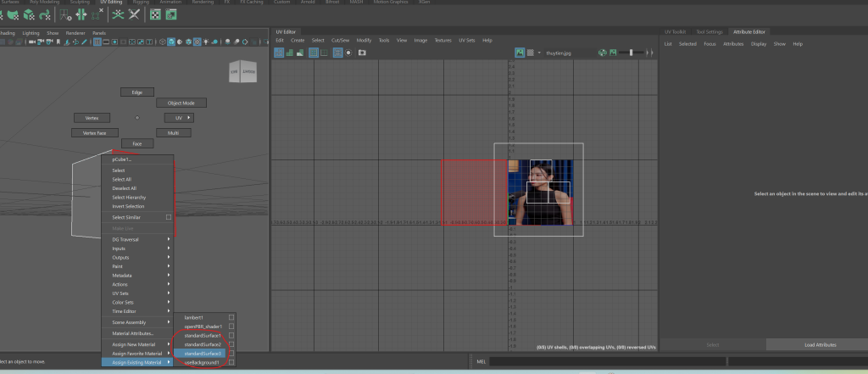Switch to the Tool Settings tab
868x374 pixels.
709,31
